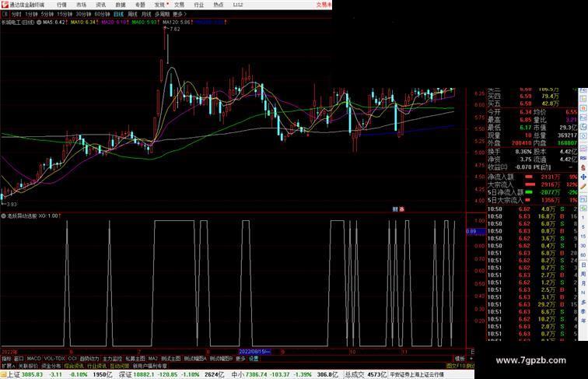Open the 模板 template dropdown
The height and width of the screenshot is (379, 588).
[x=460, y=359]
